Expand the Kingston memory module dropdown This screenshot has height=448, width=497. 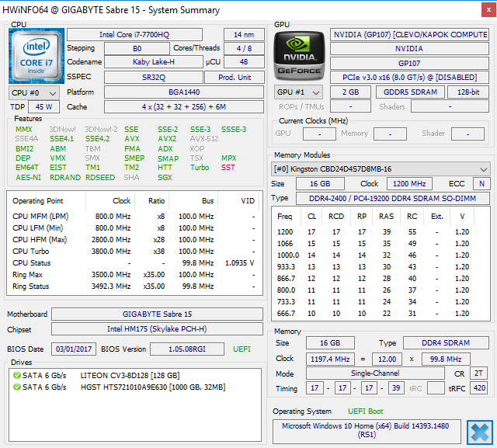[x=381, y=168]
